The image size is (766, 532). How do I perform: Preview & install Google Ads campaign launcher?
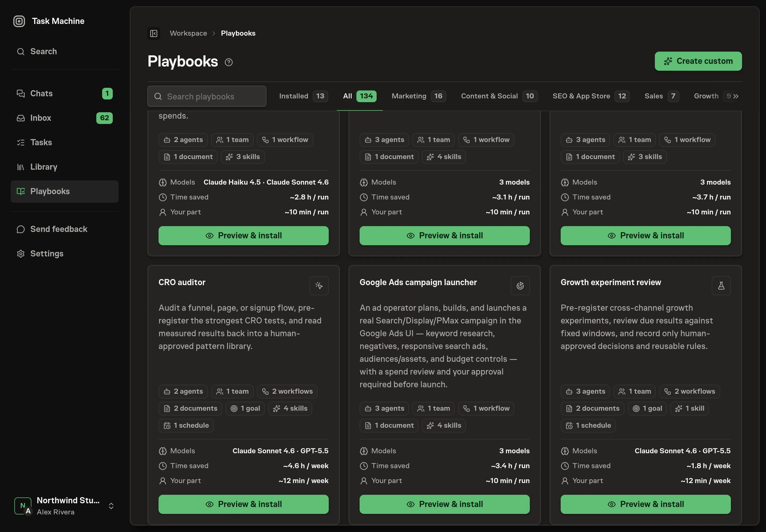tap(444, 504)
